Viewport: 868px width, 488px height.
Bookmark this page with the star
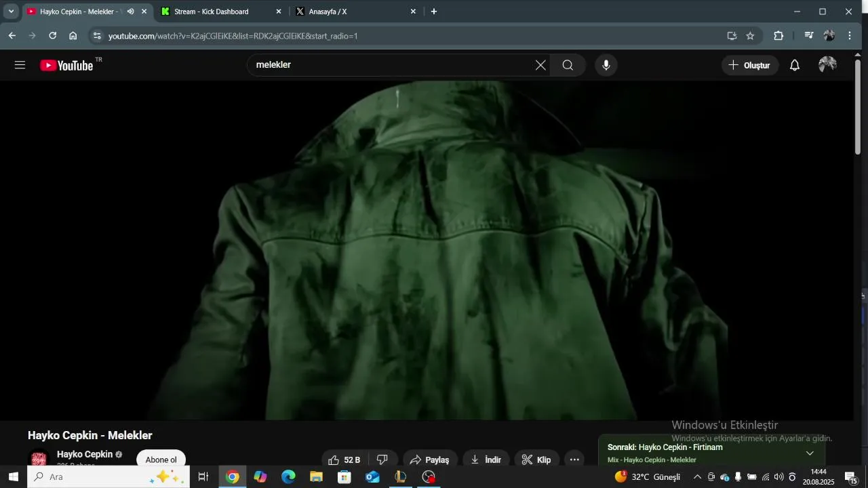pyautogui.click(x=750, y=36)
